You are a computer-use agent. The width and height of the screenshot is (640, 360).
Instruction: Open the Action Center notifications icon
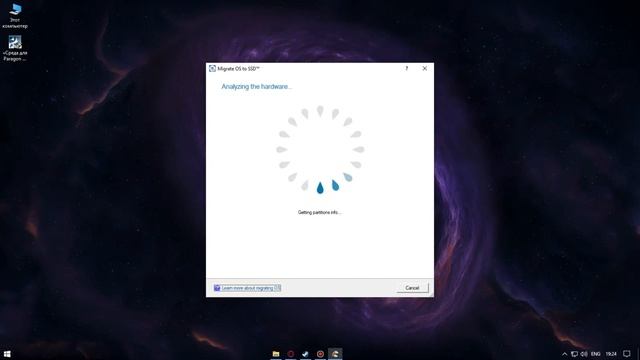tap(627, 354)
